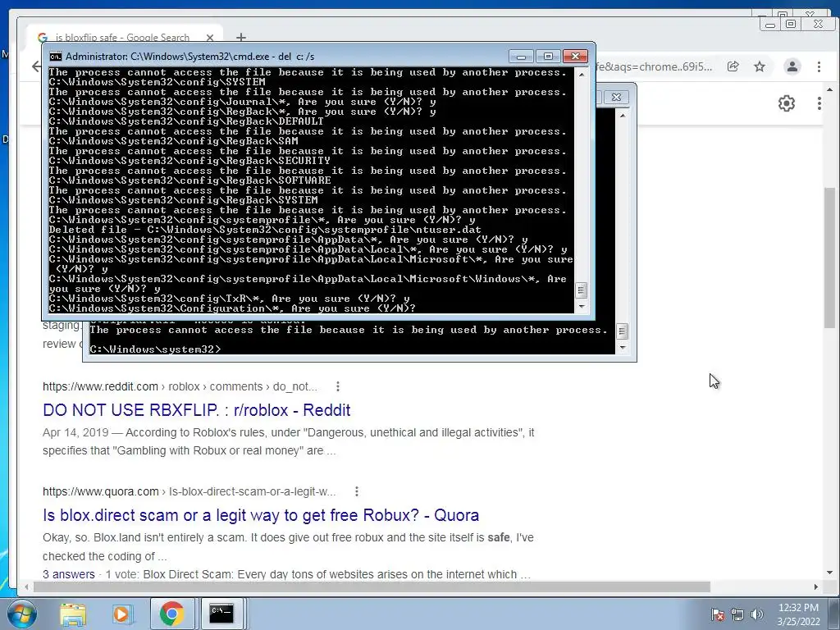This screenshot has height=630, width=840.
Task: Minimize the Chrome window
Action: (x=769, y=24)
